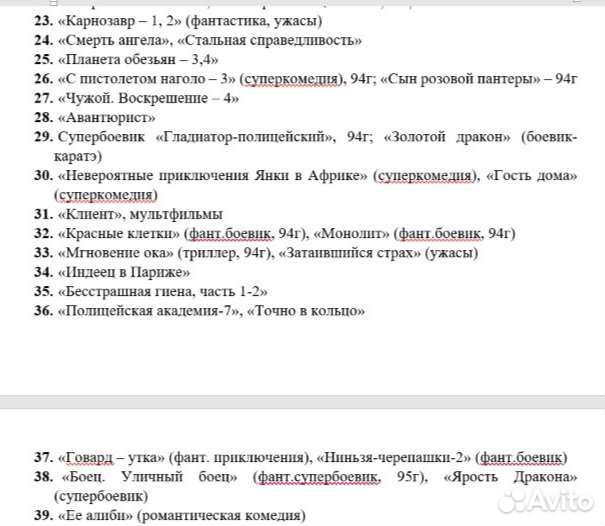Click «Сын розовой пантеры» title
Image resolution: width=605 pixels, height=526 pixels.
pos(461,79)
